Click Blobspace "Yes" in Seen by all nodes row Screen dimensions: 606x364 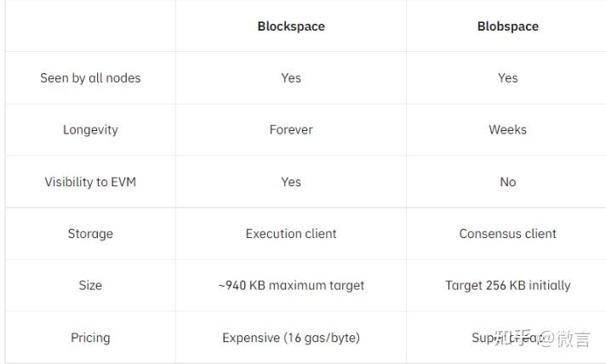tap(507, 78)
